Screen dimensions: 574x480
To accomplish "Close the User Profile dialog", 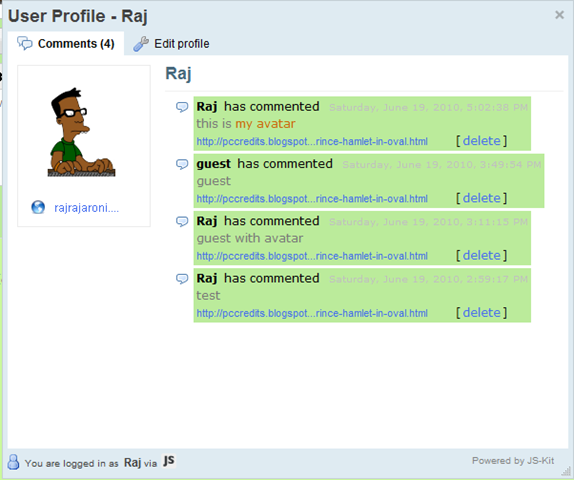I will (x=559, y=15).
